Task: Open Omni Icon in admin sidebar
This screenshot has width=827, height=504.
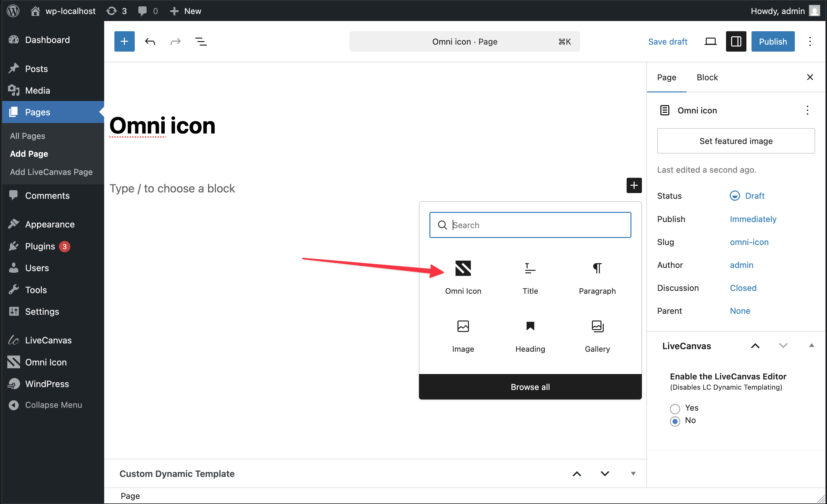Action: (x=46, y=362)
